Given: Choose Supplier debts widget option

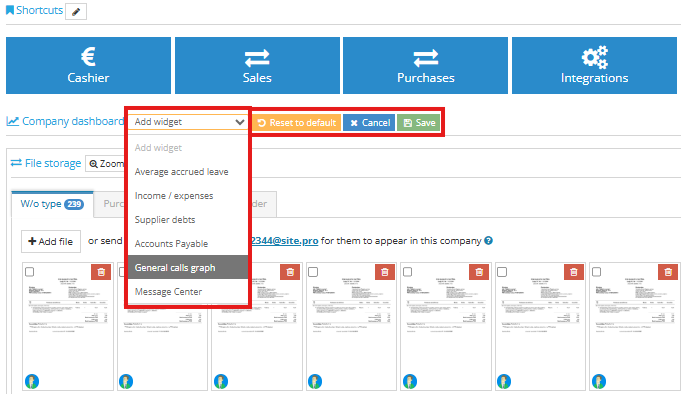Looking at the screenshot, I should (x=188, y=219).
